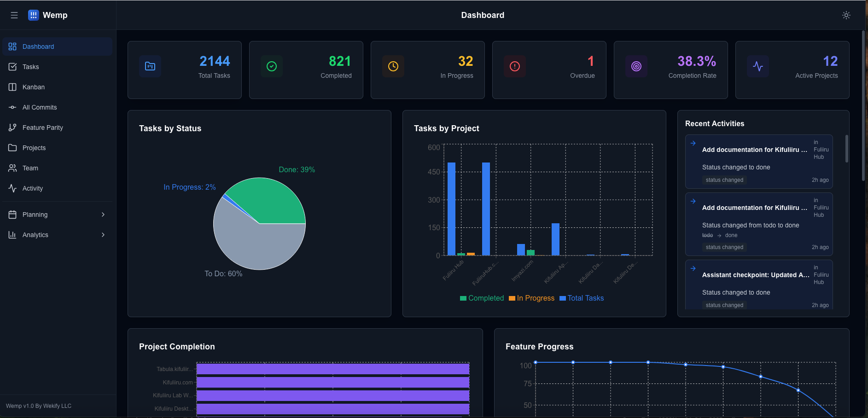The image size is (868, 418).
Task: Go to the Activity page
Action: (x=58, y=188)
